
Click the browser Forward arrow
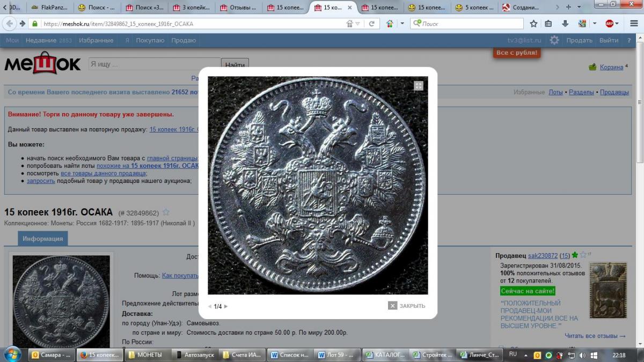tap(22, 24)
